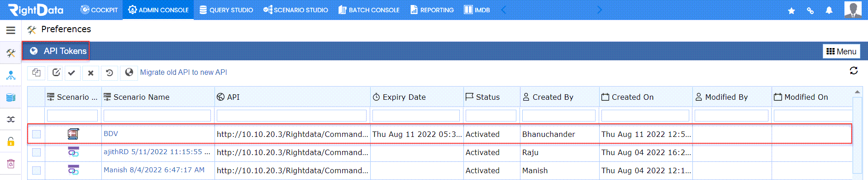Open the notifications bell icon
This screenshot has height=180, width=868.
829,10
